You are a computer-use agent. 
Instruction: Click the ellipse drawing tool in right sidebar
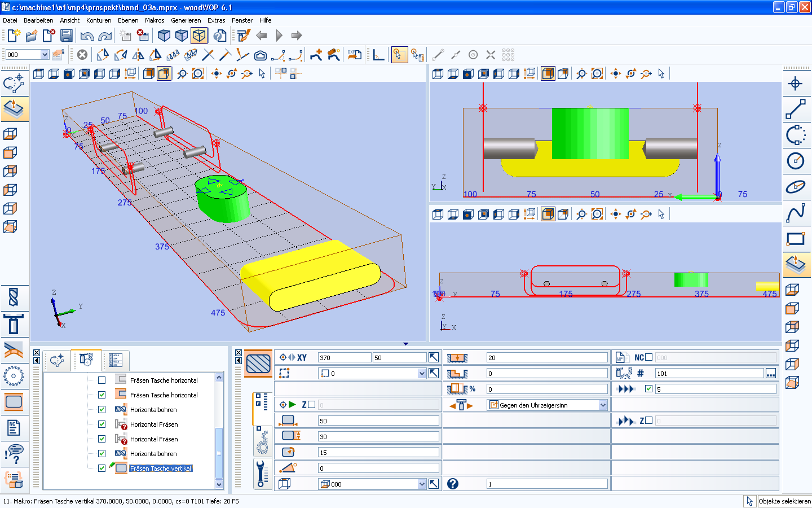point(795,187)
